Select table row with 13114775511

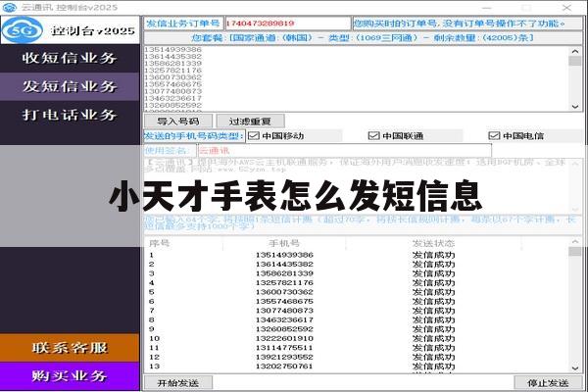(x=357, y=348)
